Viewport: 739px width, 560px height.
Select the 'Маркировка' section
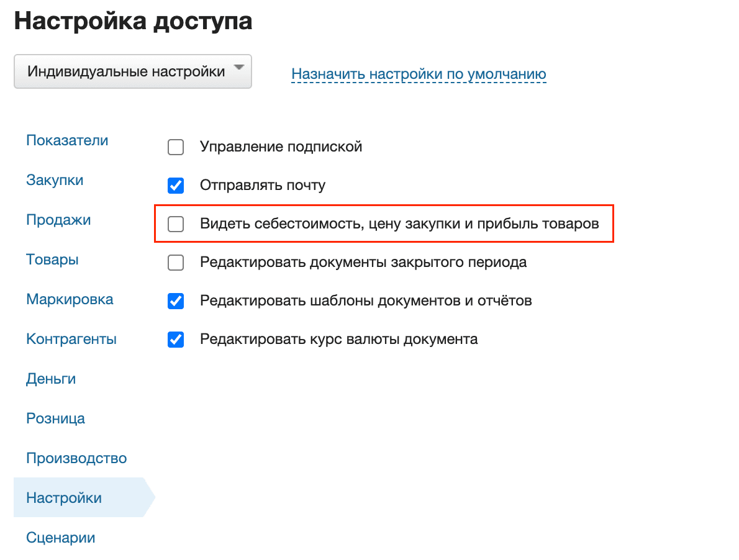[70, 299]
